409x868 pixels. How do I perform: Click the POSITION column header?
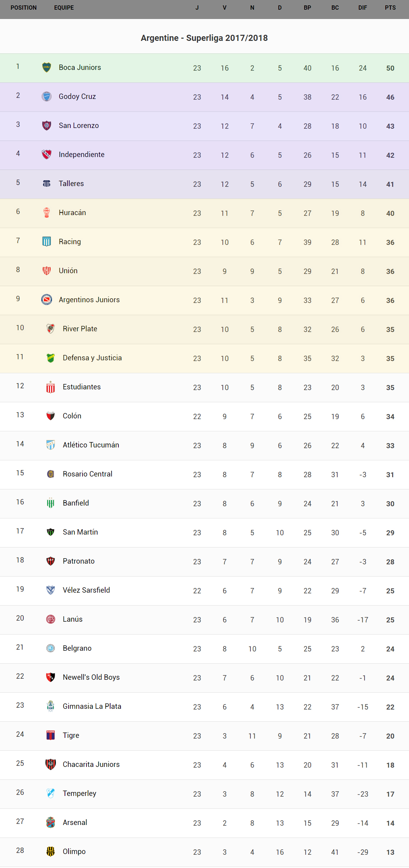[24, 8]
